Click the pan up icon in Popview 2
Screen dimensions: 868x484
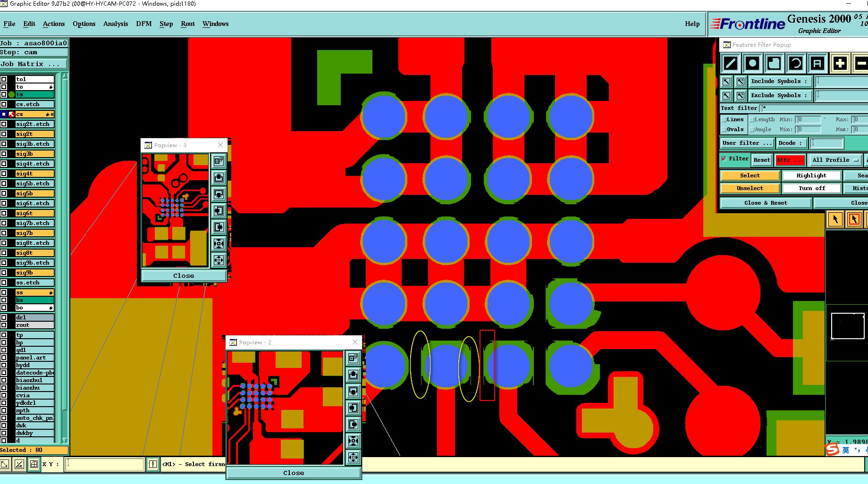pos(353,375)
